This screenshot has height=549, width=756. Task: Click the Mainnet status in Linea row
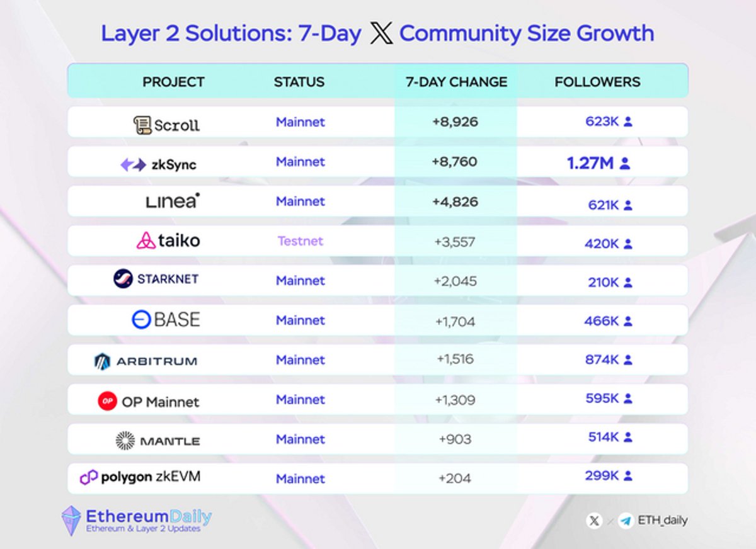[301, 201]
